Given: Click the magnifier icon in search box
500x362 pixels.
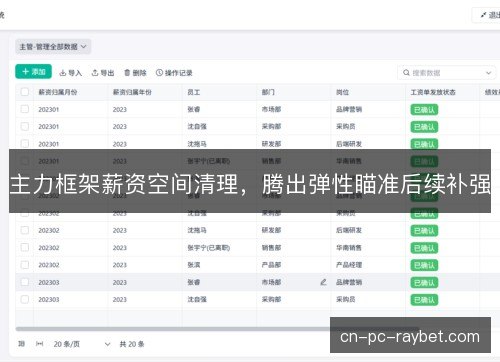Looking at the screenshot, I should click(406, 73).
